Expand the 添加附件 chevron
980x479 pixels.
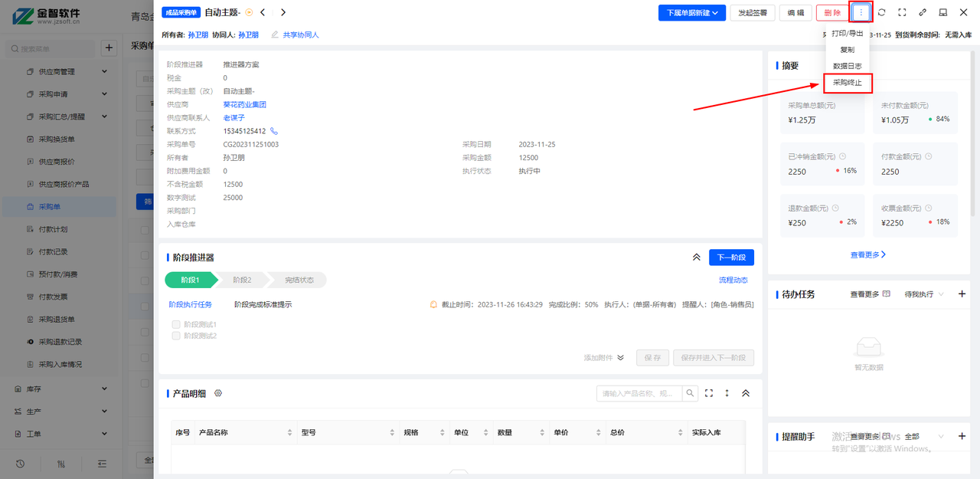[620, 358]
